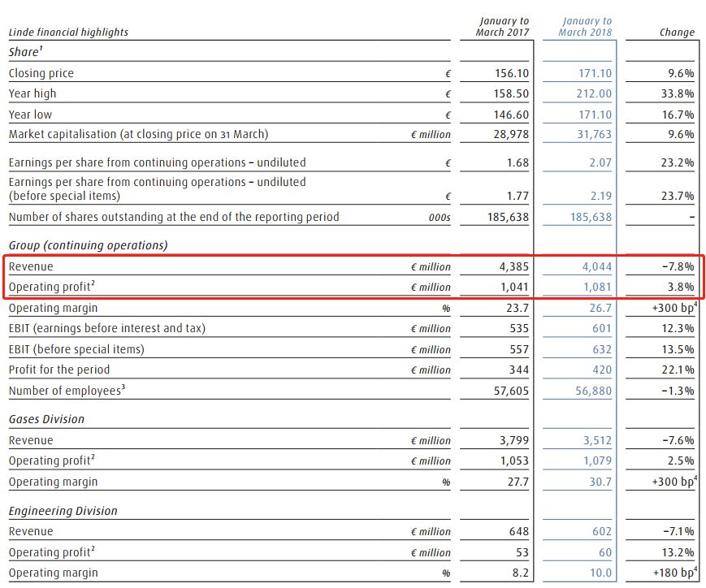
Task: Click the EBIT value 601
Action: (602, 328)
